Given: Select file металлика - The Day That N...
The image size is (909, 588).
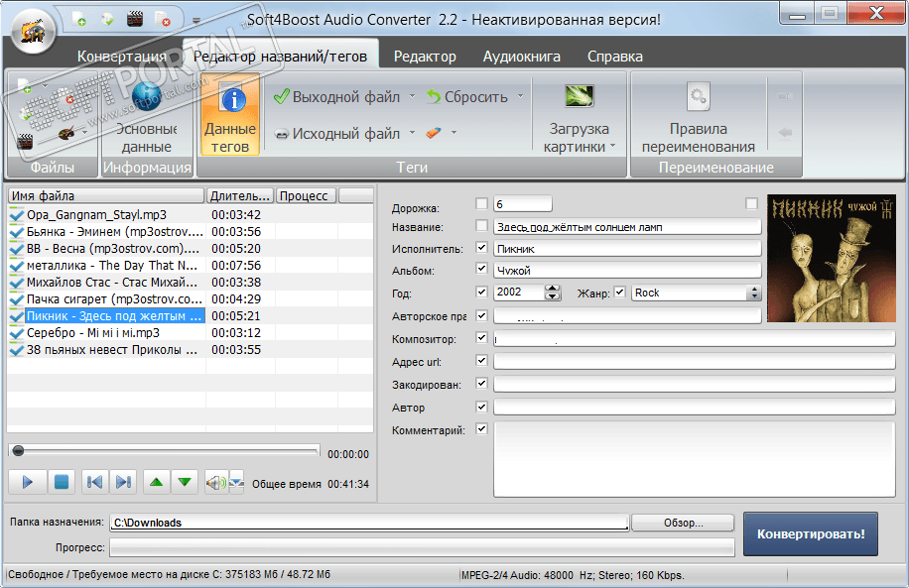Looking at the screenshot, I should pyautogui.click(x=191, y=266).
